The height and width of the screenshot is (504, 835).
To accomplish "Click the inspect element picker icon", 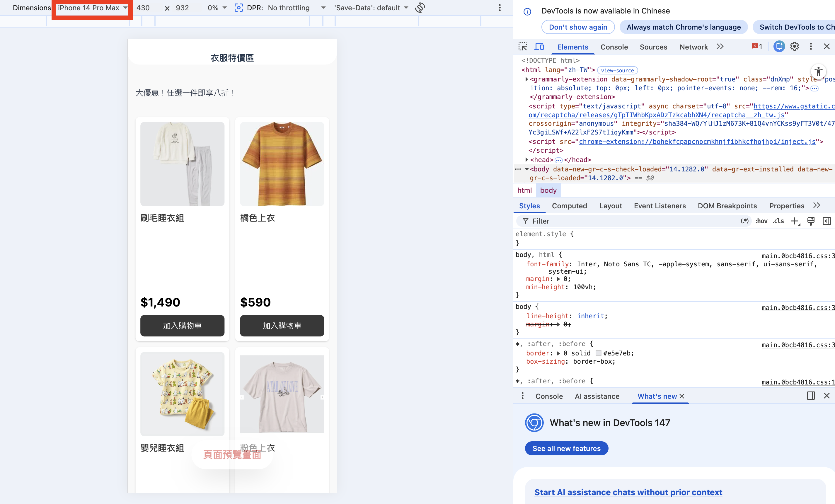I will pyautogui.click(x=523, y=46).
